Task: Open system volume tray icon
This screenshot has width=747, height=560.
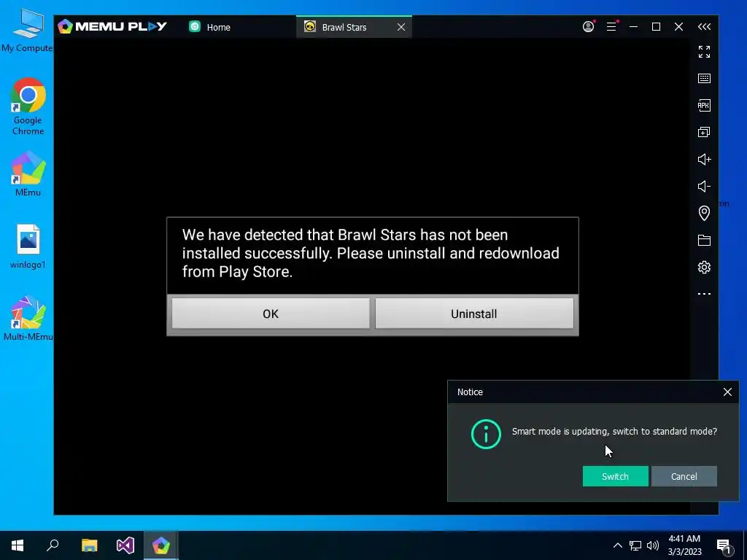Action: [x=653, y=545]
